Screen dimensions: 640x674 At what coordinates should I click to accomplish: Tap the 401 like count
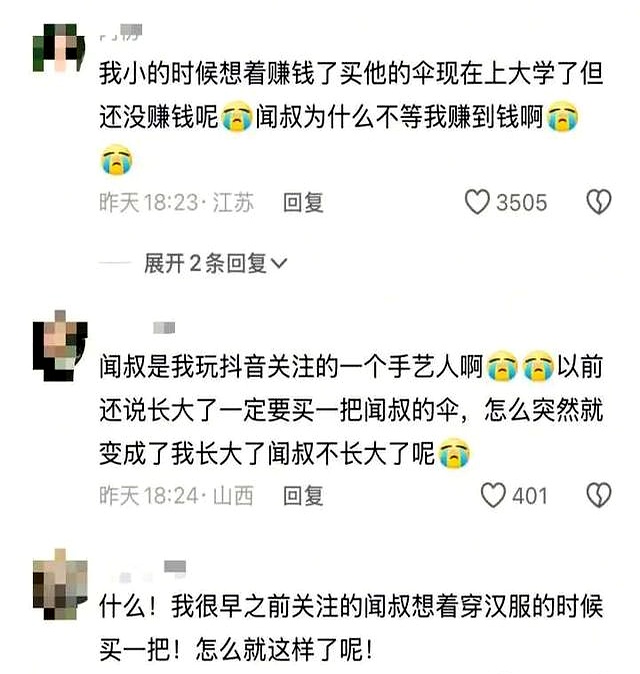coord(530,496)
